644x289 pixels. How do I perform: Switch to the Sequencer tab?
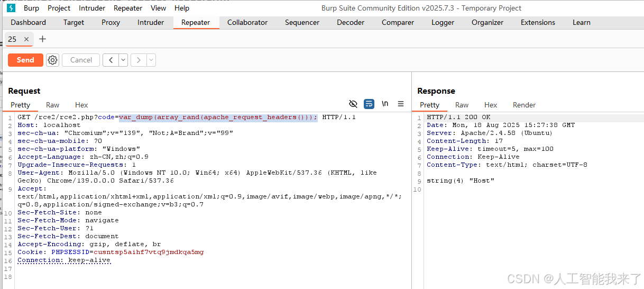(302, 22)
